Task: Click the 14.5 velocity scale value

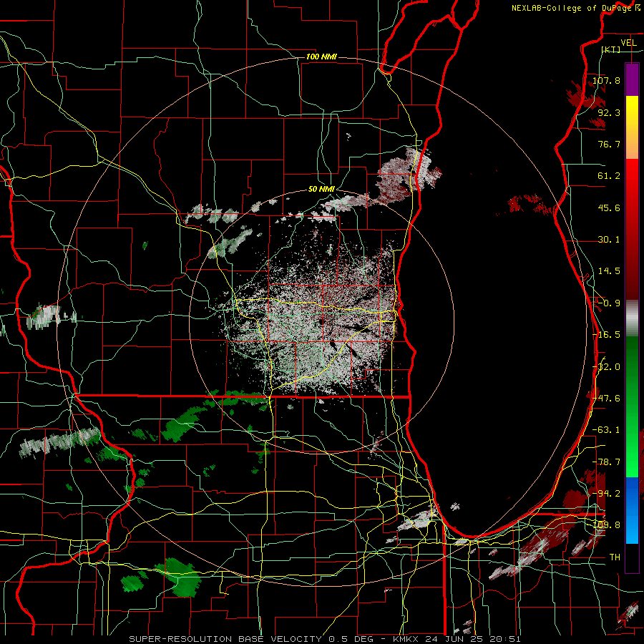Action: (x=609, y=271)
